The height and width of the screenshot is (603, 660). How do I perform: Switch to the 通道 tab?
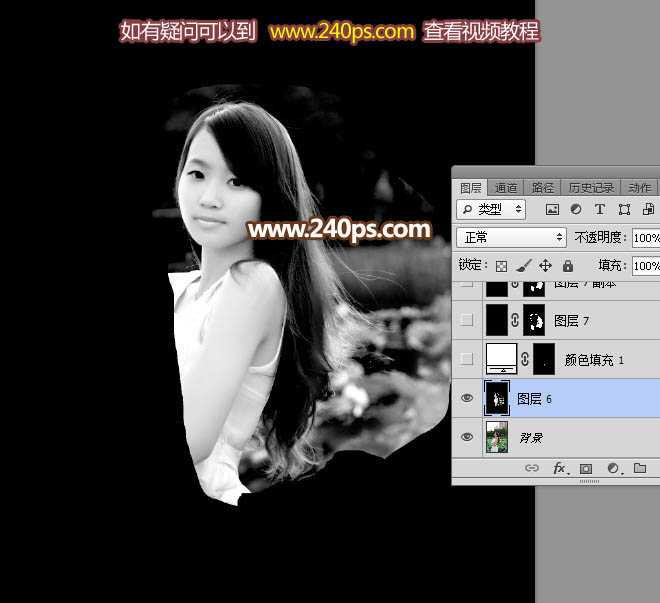(506, 188)
